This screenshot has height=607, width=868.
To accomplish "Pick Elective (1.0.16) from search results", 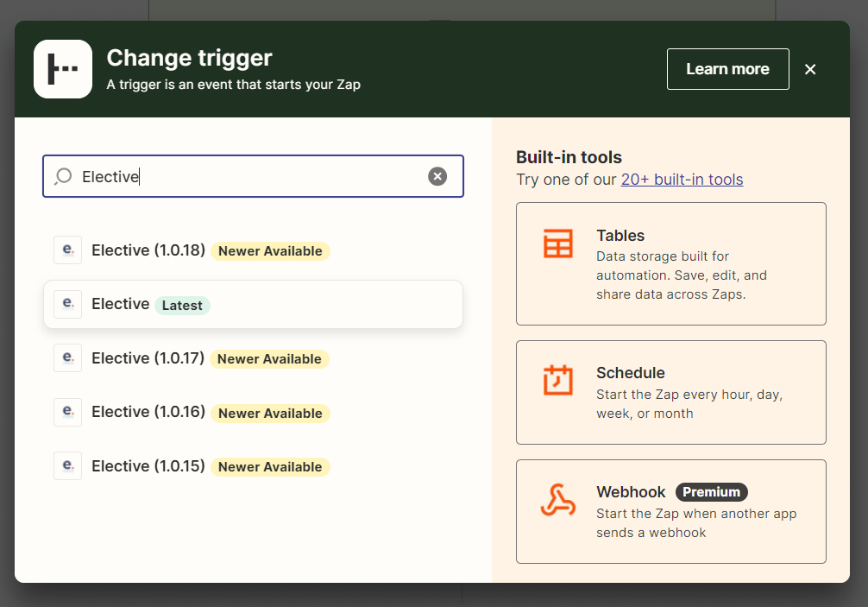I will tap(148, 413).
